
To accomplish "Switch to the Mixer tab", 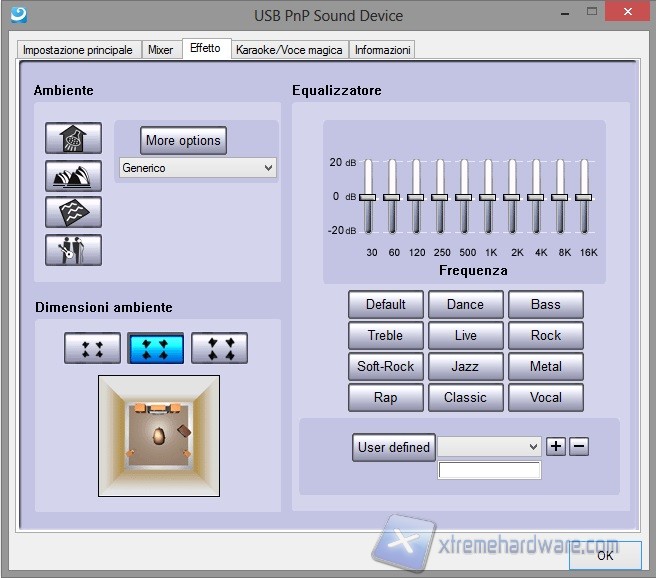I will 160,50.
